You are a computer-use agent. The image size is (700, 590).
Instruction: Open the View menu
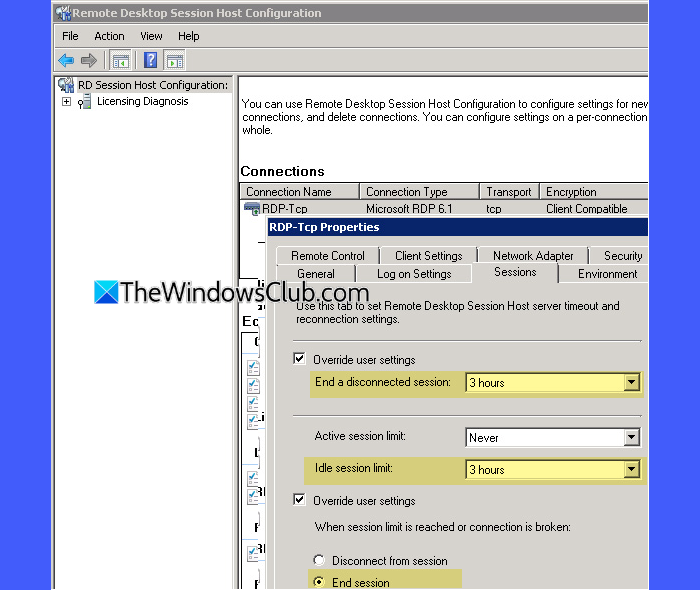[151, 36]
